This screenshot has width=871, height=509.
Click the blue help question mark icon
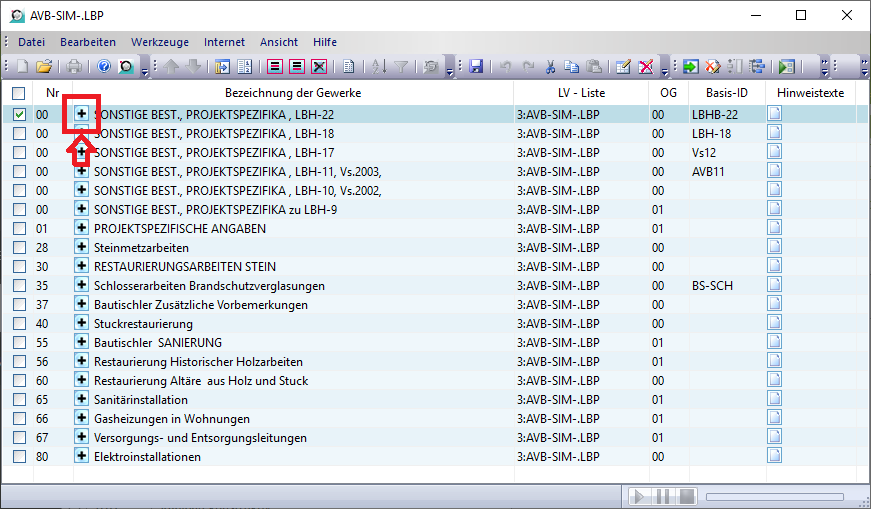click(104, 67)
